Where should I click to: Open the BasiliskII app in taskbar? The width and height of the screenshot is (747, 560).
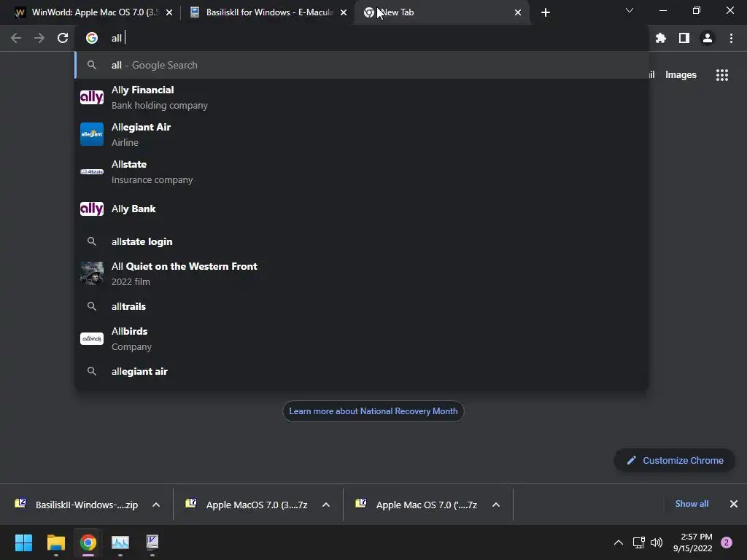(152, 542)
